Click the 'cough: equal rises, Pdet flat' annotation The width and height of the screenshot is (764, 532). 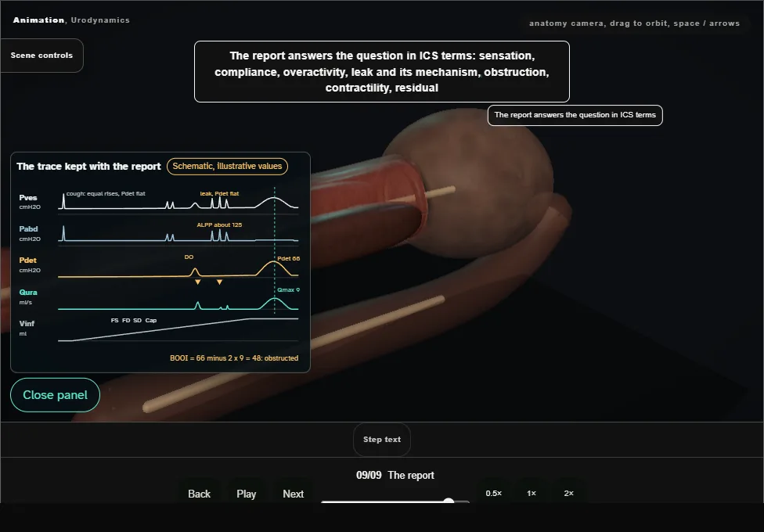pyautogui.click(x=106, y=194)
